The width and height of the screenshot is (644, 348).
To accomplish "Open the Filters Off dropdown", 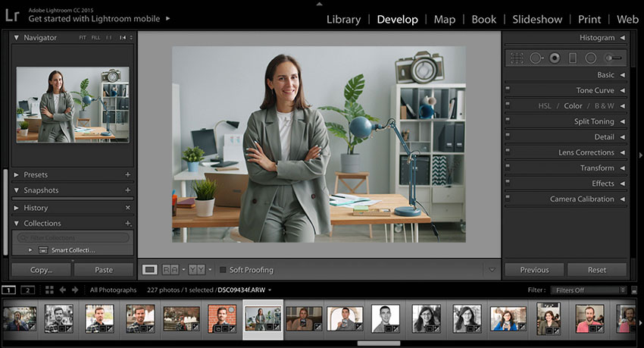I will (x=589, y=290).
